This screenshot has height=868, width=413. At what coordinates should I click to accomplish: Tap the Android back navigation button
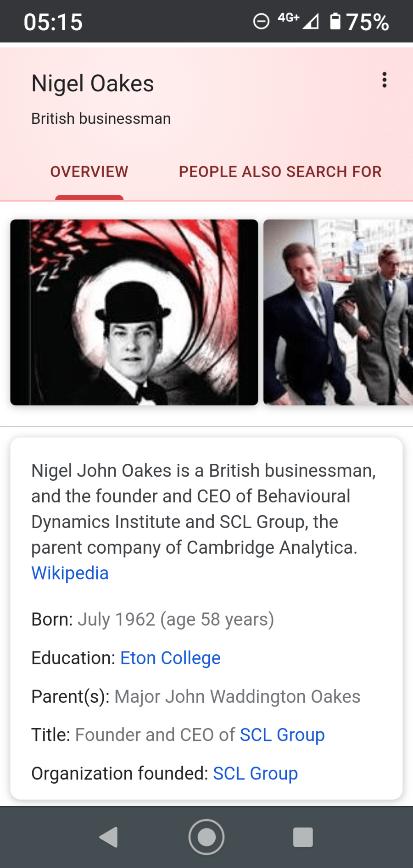(x=109, y=837)
